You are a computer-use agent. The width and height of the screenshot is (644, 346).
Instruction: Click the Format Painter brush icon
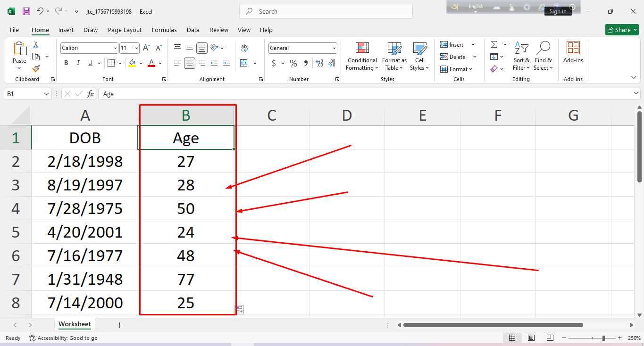point(36,69)
